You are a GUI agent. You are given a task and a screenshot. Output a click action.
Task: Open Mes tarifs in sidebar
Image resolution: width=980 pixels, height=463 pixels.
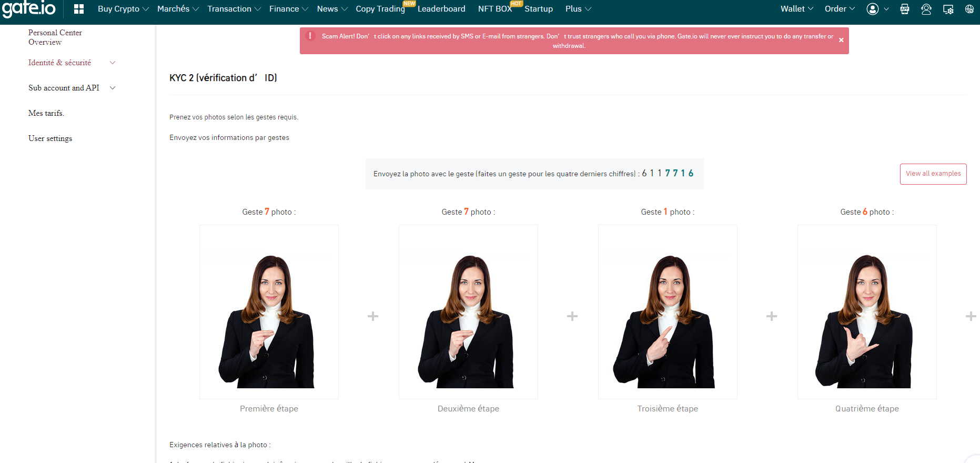(x=46, y=113)
